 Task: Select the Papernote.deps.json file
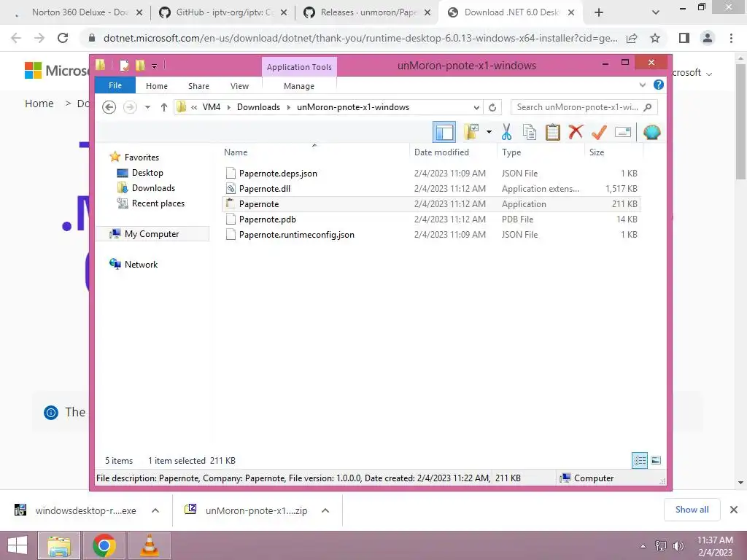(431, 174)
